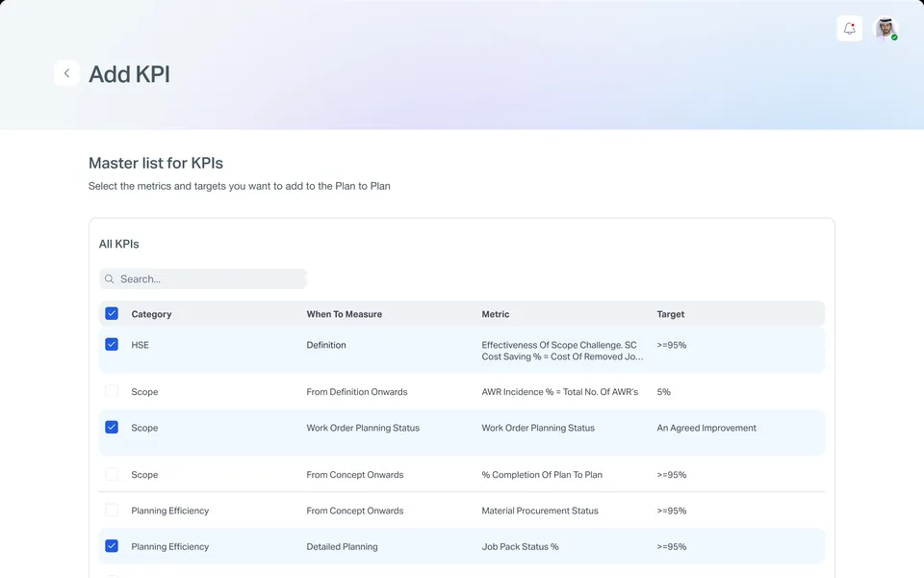Click the 5% target value
924x578 pixels.
[663, 392]
